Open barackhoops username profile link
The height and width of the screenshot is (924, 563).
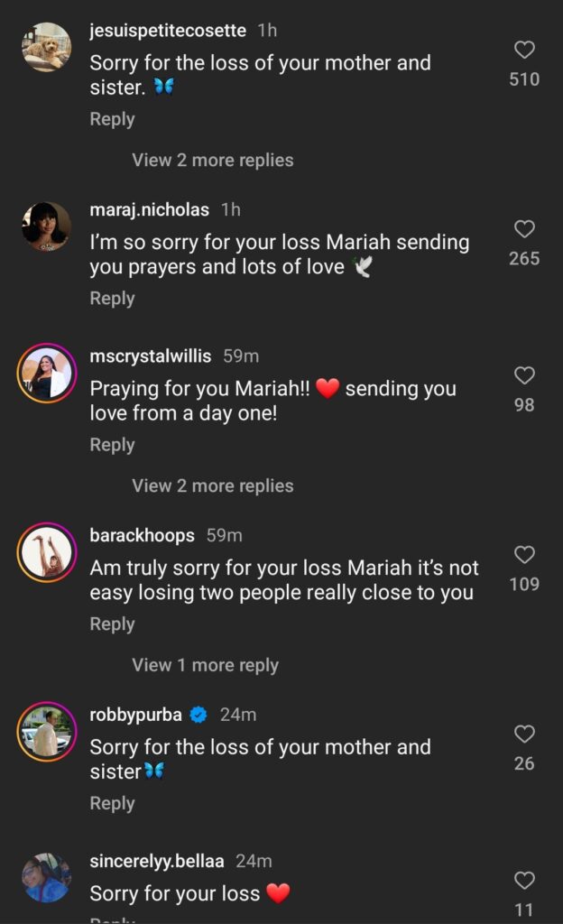[x=142, y=535]
